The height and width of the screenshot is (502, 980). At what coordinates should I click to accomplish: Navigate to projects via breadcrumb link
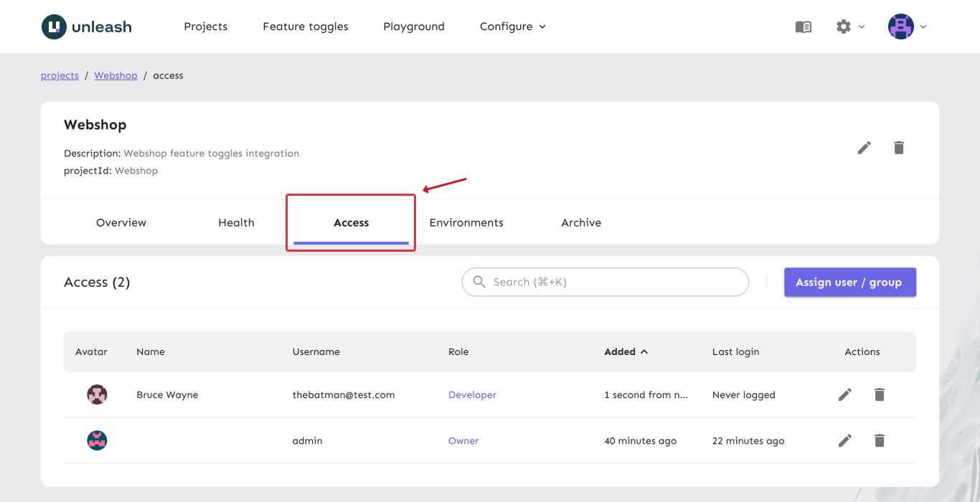[x=60, y=75]
